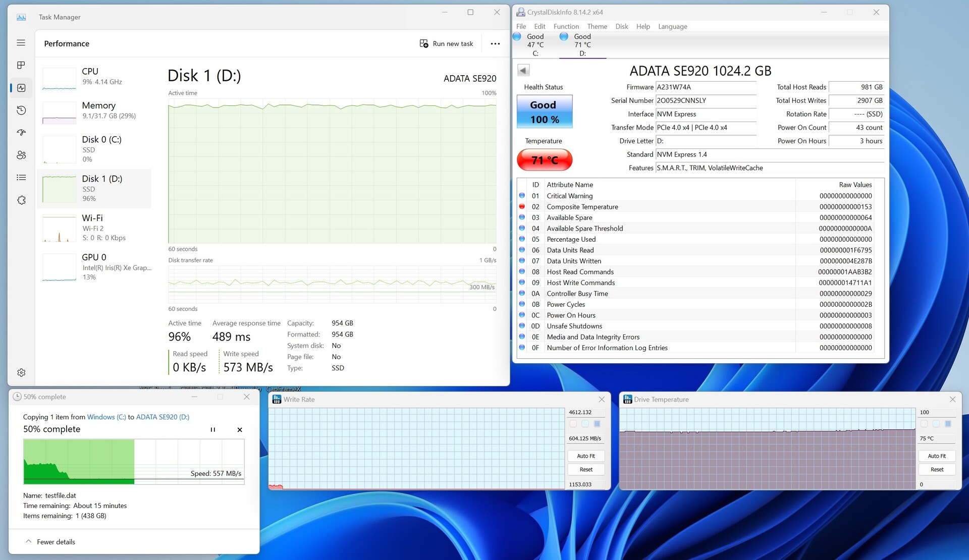Click Reset in Drive Temperature window

tap(936, 470)
